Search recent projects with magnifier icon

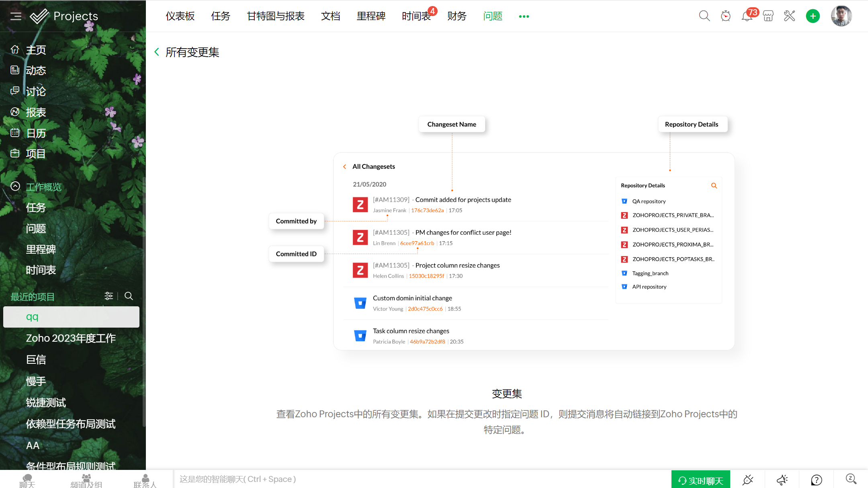click(129, 296)
